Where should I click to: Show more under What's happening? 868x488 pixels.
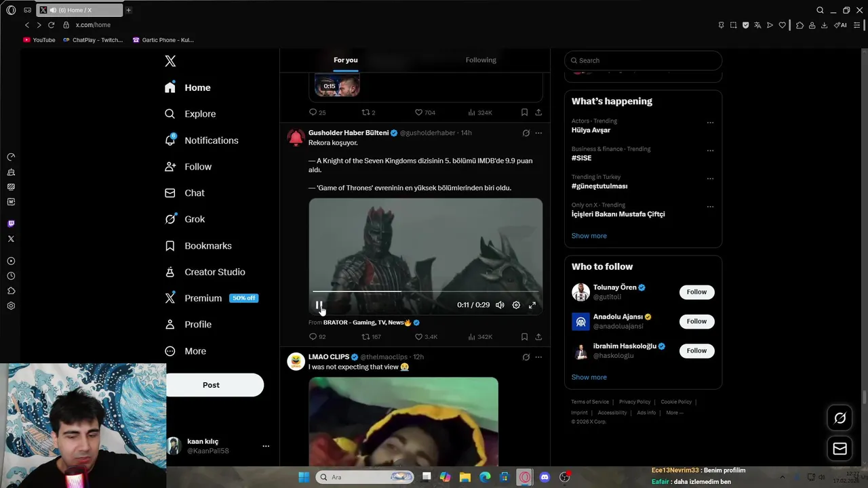pos(589,236)
